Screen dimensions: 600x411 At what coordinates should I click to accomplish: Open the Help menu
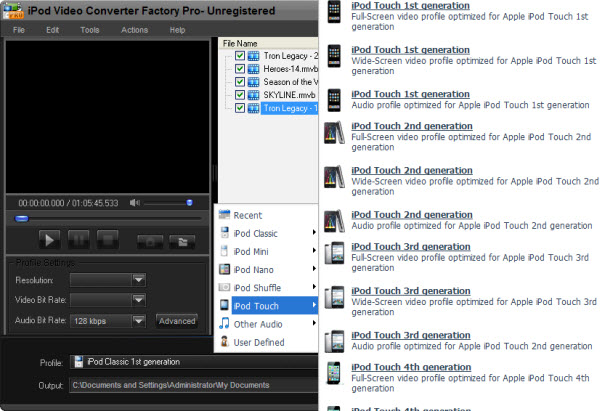coord(177,30)
